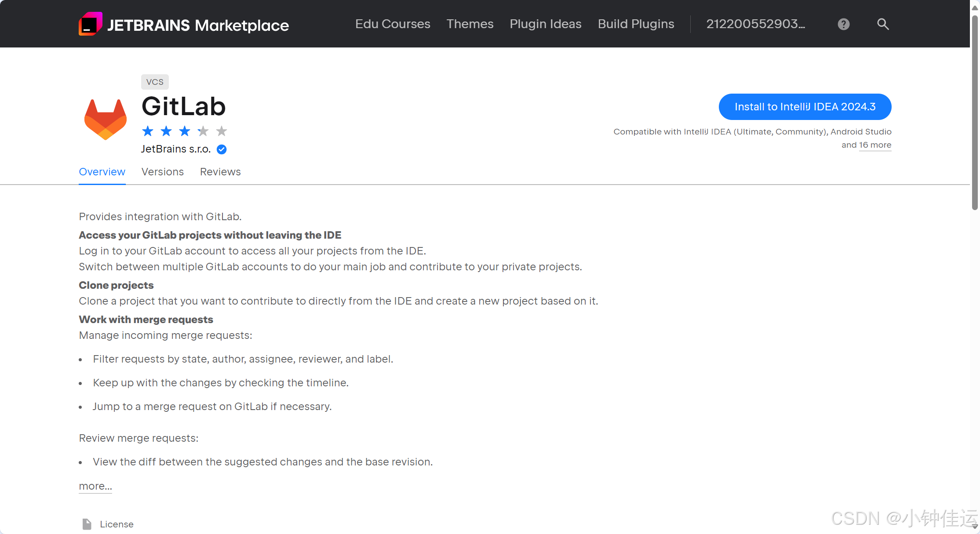Open License via the document icon
Screen dimensions: 980x534
[x=86, y=524]
